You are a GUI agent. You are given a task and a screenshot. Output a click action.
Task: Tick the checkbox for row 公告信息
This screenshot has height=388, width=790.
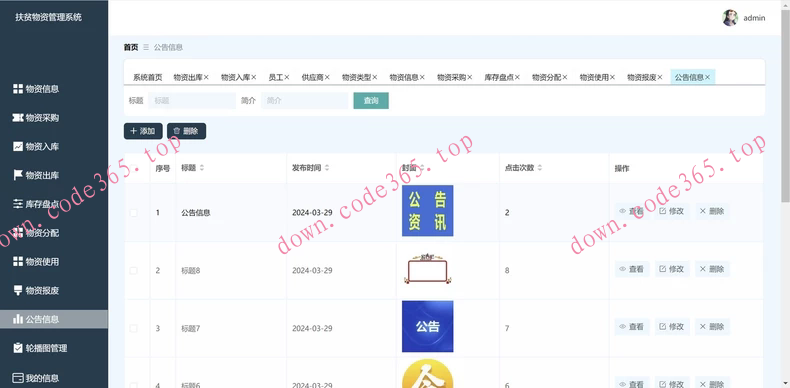[134, 213]
